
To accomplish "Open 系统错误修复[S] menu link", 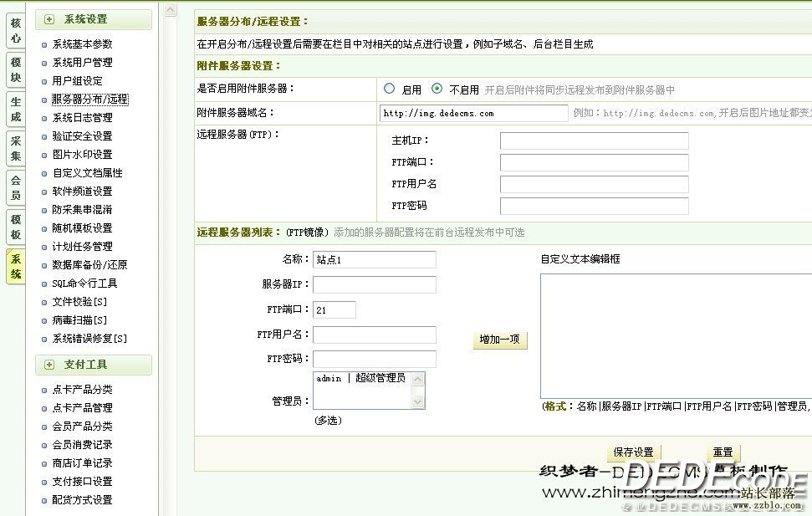I will [89, 339].
